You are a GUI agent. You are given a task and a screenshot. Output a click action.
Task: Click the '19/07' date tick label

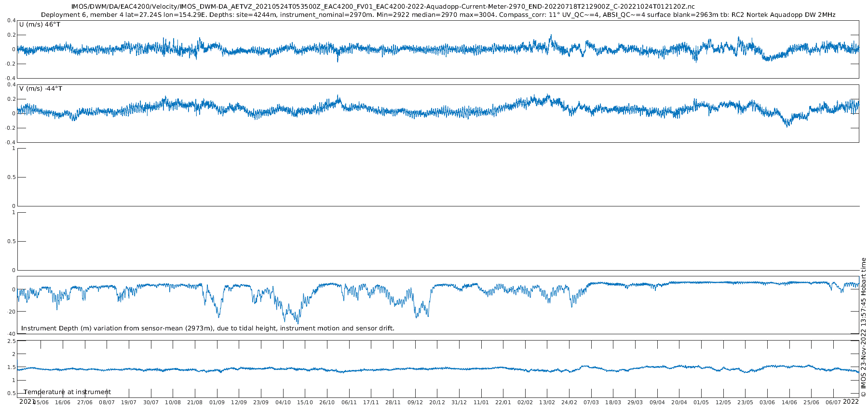pos(129,402)
